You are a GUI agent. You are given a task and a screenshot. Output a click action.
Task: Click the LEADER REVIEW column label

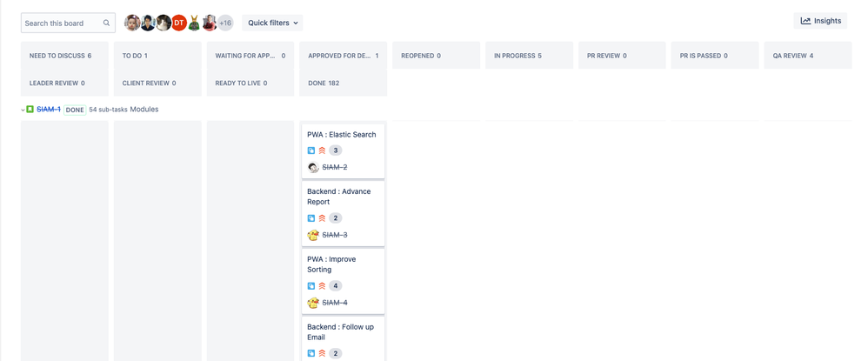[57, 83]
